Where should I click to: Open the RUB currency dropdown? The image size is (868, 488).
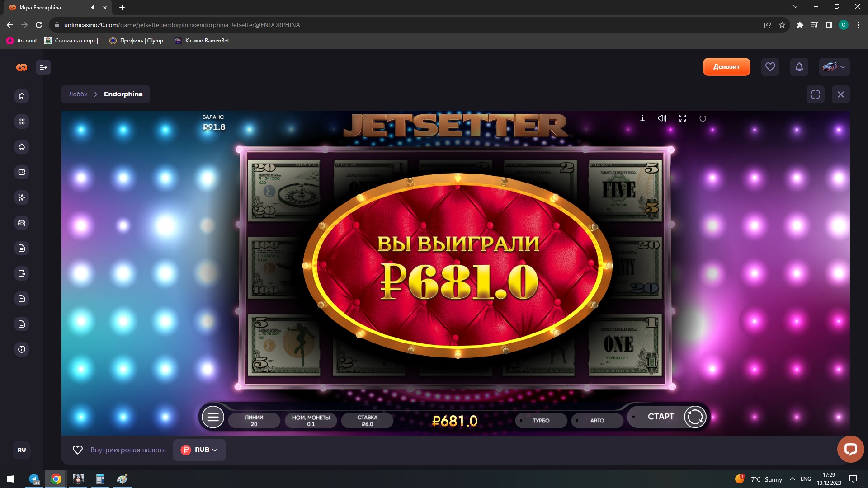(x=199, y=450)
